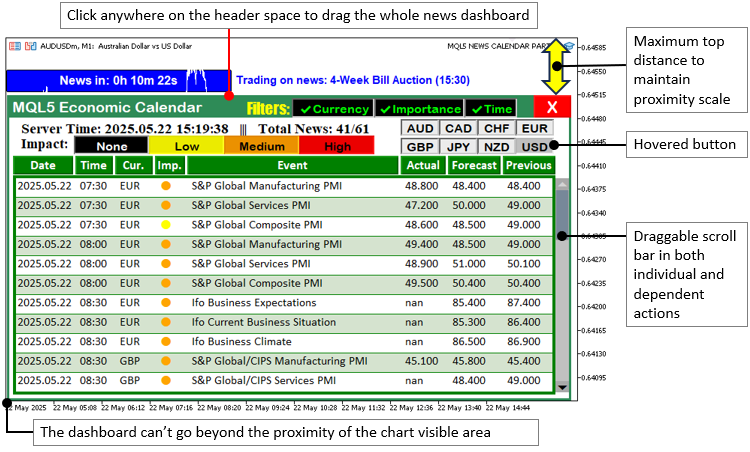The height and width of the screenshot is (452, 750).
Task: Select the Low impact level
Action: (x=187, y=146)
